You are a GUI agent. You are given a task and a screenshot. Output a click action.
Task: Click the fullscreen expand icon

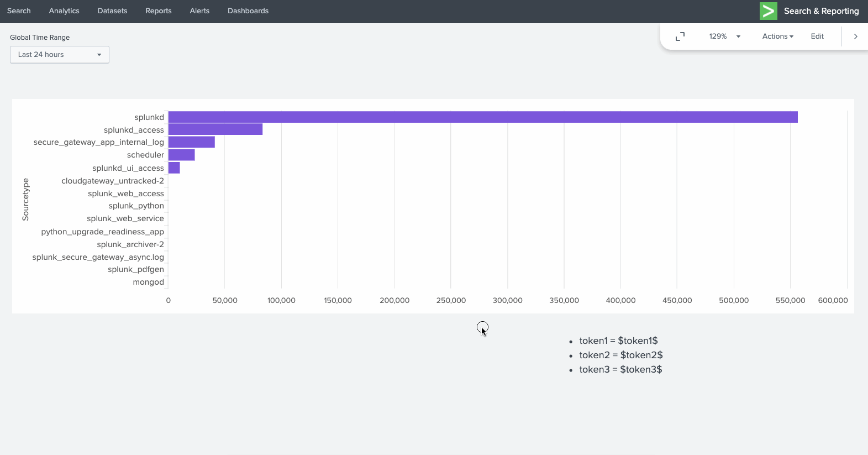680,36
